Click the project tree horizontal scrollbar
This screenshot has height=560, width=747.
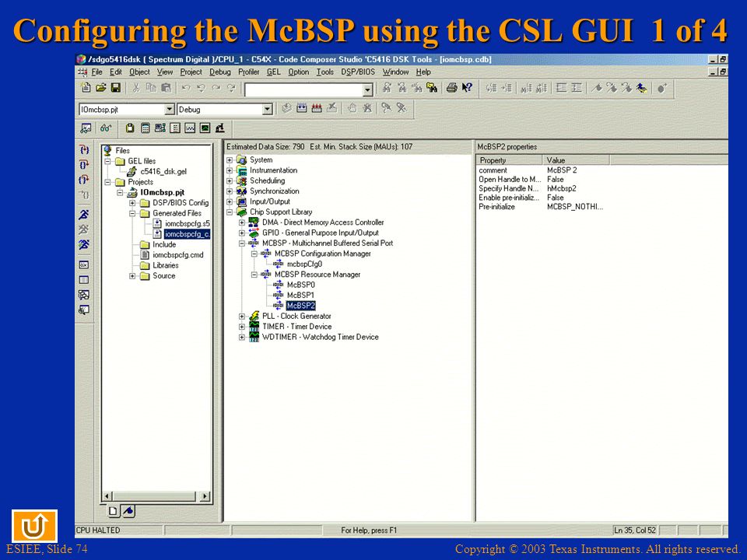[x=156, y=495]
